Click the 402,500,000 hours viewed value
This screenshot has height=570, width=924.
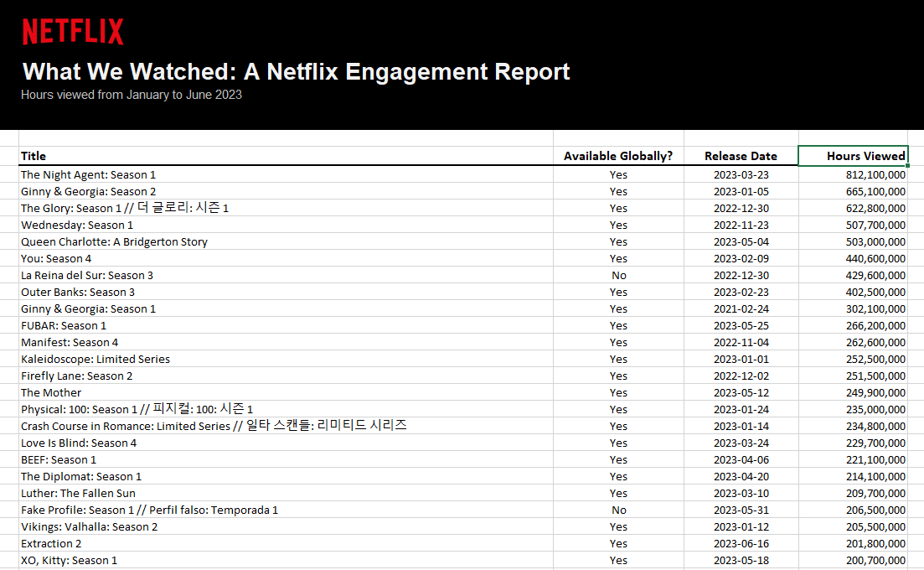click(875, 293)
